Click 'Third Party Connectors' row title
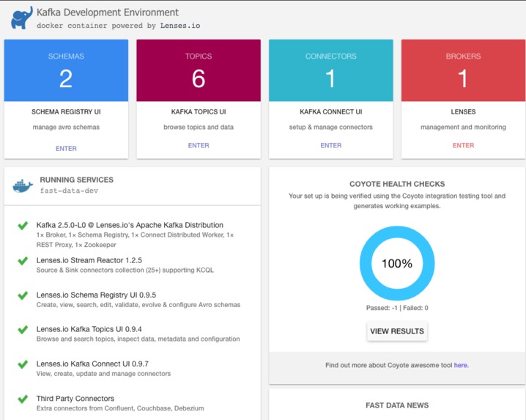 point(75,399)
